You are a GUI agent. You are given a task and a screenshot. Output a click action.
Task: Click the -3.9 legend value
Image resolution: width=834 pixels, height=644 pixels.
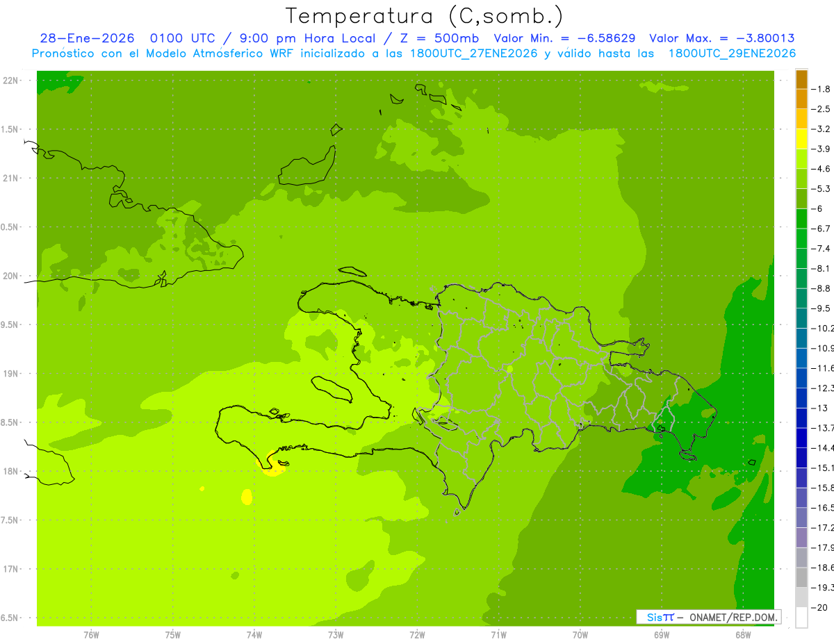point(821,149)
